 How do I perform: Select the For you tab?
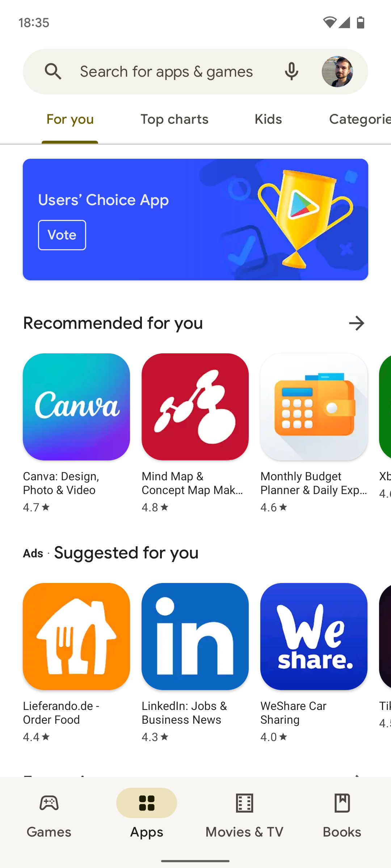(70, 119)
